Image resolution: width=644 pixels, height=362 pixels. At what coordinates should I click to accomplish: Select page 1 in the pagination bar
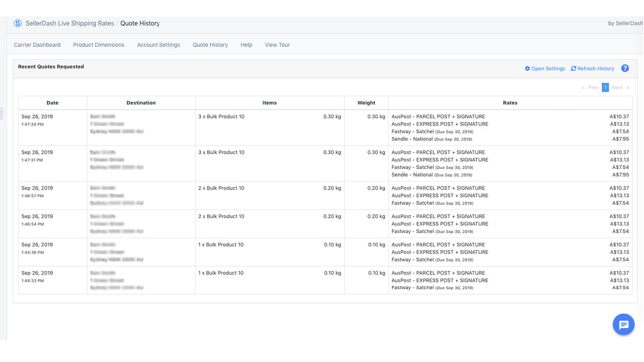point(605,87)
